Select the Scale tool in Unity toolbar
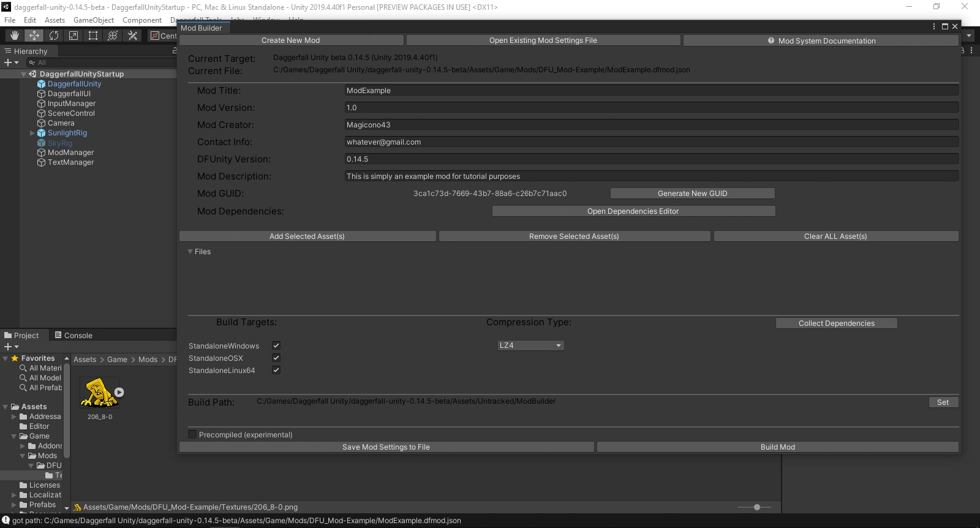The width and height of the screenshot is (980, 528). tap(73, 36)
